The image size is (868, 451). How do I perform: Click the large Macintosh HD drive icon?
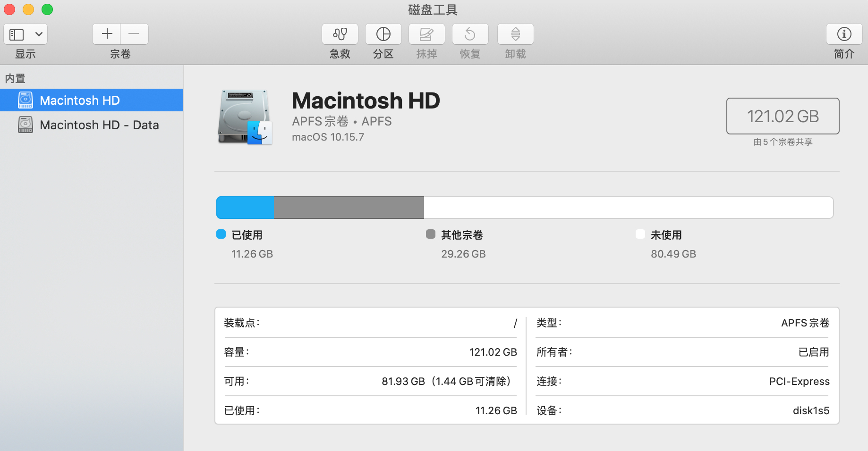[x=245, y=117]
